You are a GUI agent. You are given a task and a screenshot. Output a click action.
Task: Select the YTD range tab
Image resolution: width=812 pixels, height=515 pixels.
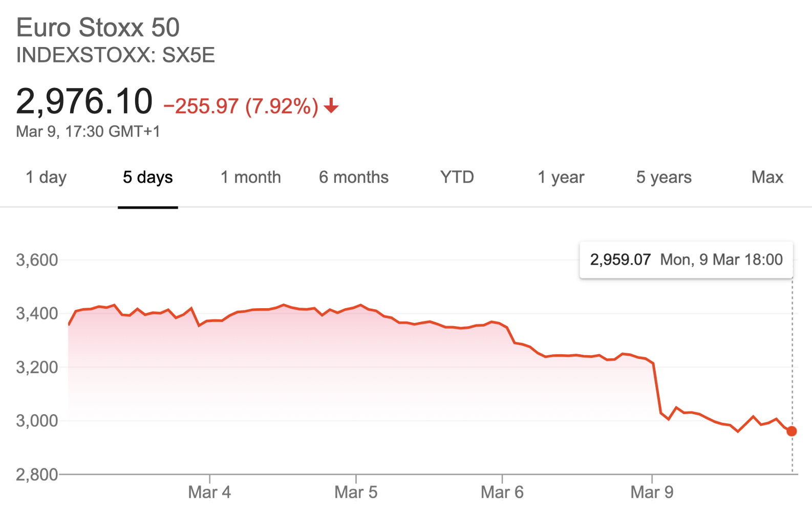tap(457, 177)
